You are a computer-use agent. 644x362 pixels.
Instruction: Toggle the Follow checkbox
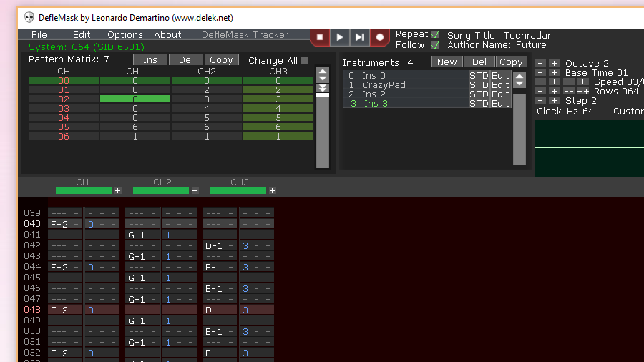point(435,45)
